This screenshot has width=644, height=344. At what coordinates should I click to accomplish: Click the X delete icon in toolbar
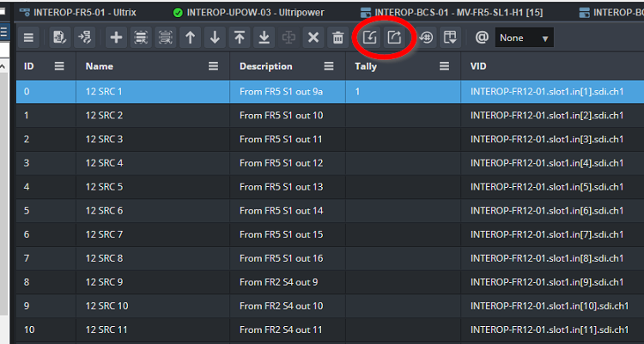[x=313, y=38]
